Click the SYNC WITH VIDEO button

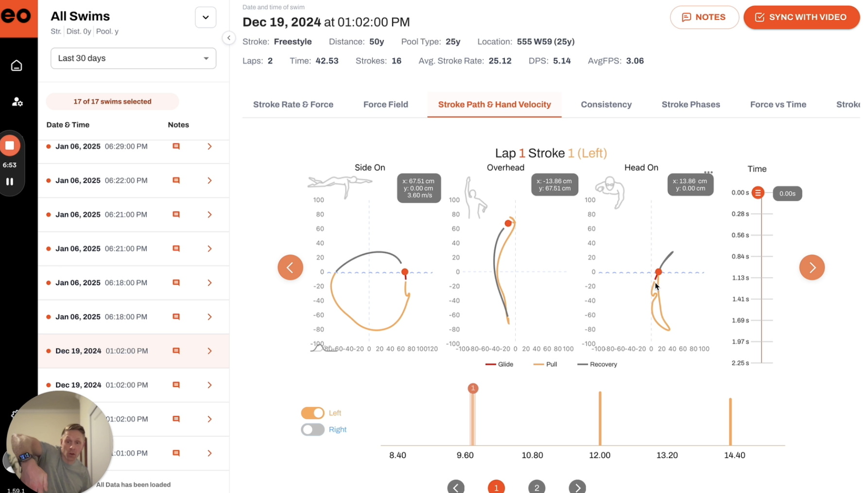tap(801, 17)
